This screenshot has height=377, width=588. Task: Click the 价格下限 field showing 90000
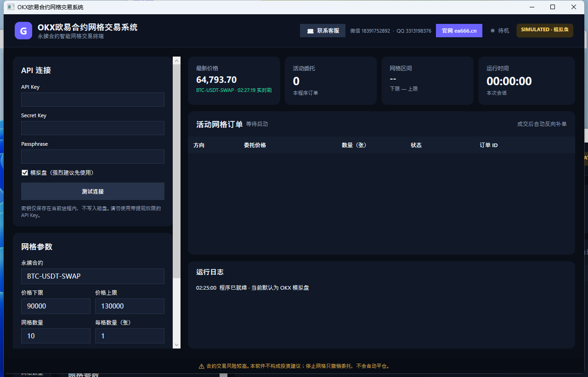point(56,306)
